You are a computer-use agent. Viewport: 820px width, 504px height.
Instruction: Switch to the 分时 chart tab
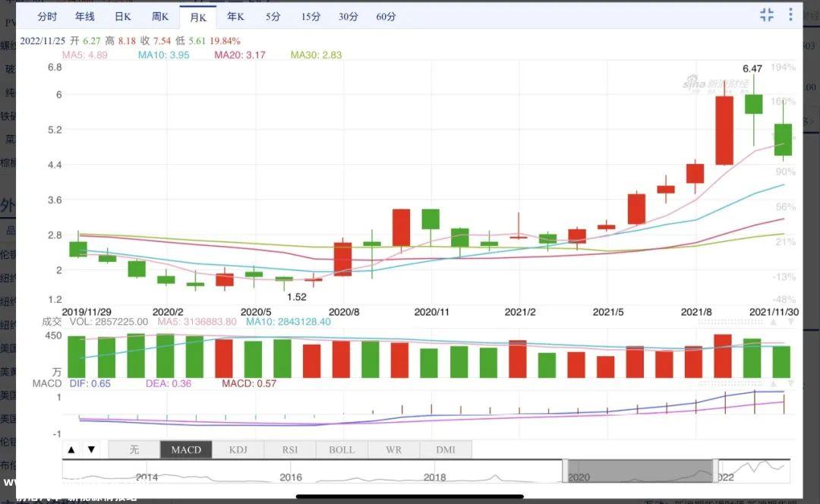point(47,17)
